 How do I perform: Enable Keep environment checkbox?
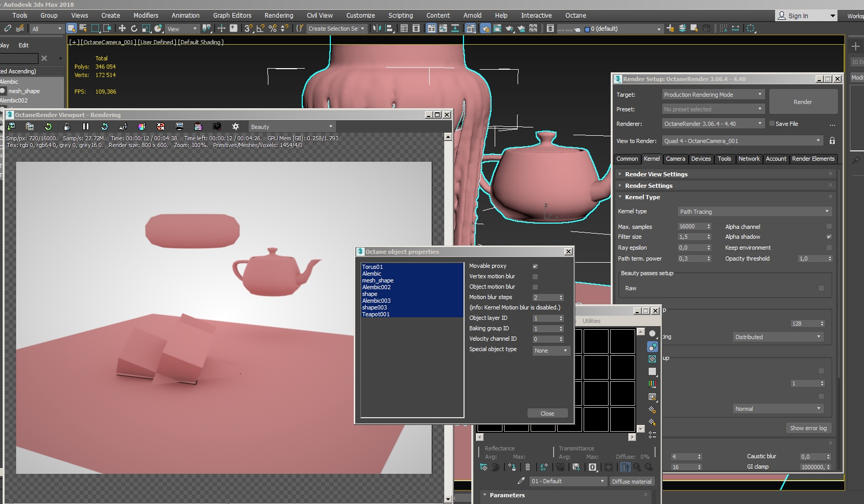[x=829, y=248]
